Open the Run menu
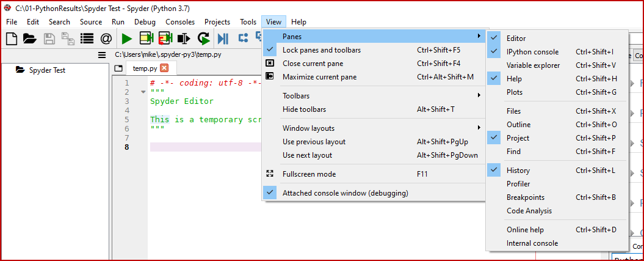 point(118,22)
